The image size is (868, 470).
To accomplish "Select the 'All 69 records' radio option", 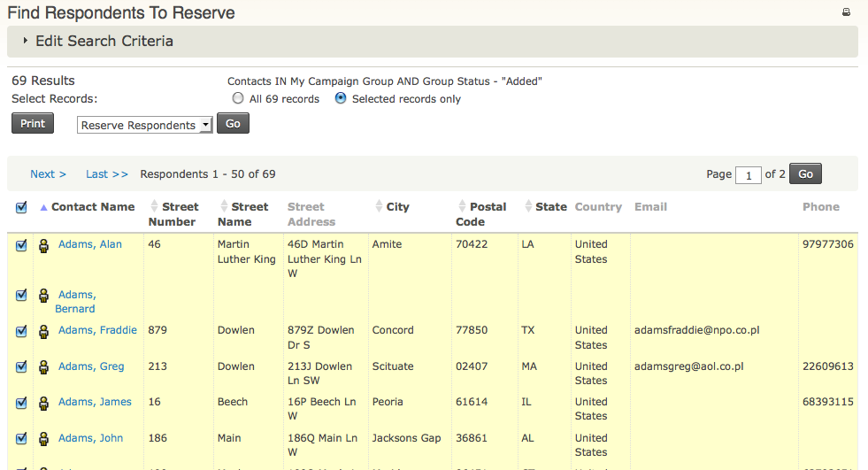I will (238, 98).
